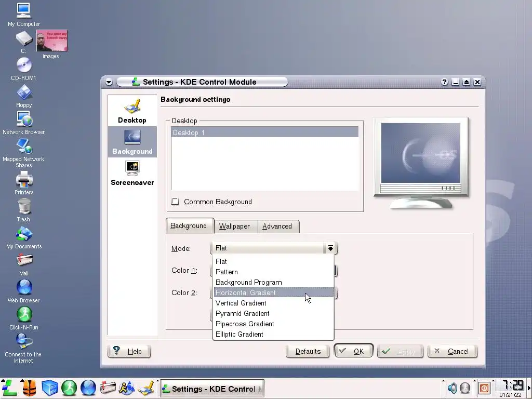Click the Defaults button

[308, 352]
